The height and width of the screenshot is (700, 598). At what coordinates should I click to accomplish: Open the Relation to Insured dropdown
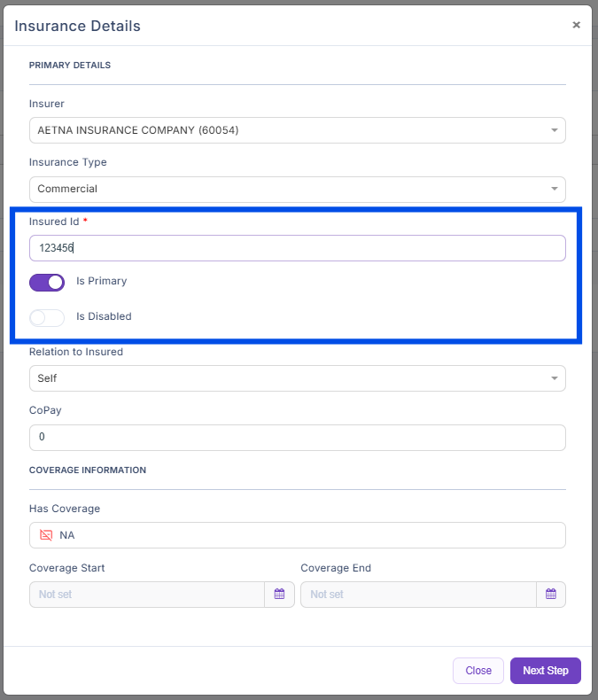(297, 378)
